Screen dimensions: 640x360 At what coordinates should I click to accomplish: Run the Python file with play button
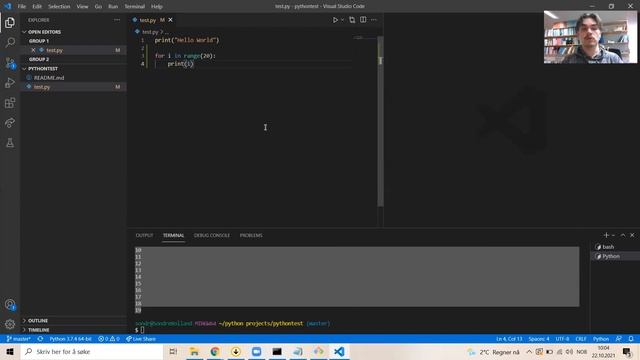(x=335, y=20)
